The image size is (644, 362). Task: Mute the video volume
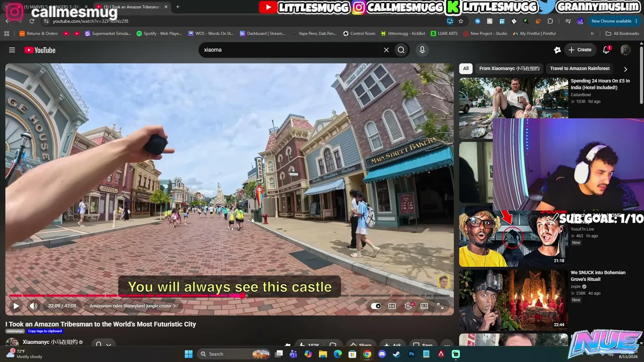coord(33,306)
